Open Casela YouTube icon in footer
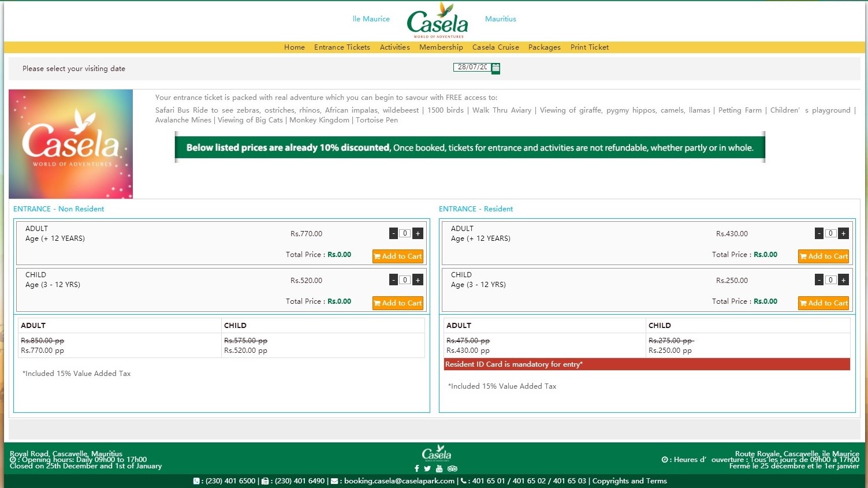This screenshot has height=488, width=868. point(439,468)
